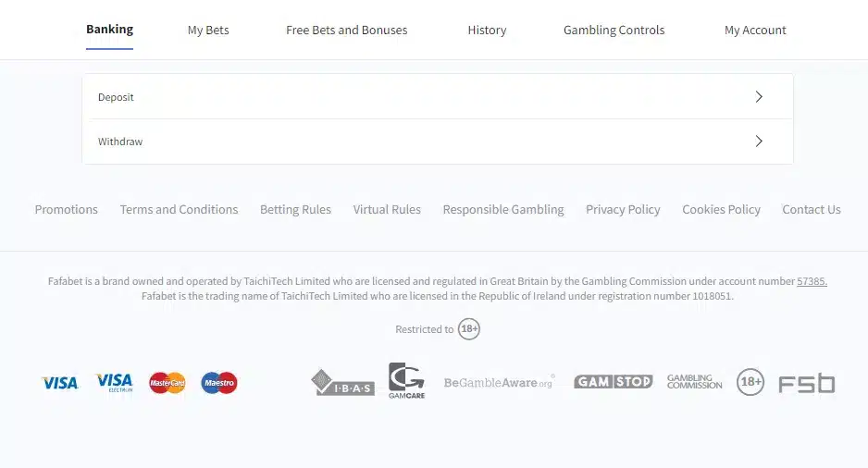Select the Gambling Controls tab
This screenshot has height=468, width=868.
tap(614, 31)
